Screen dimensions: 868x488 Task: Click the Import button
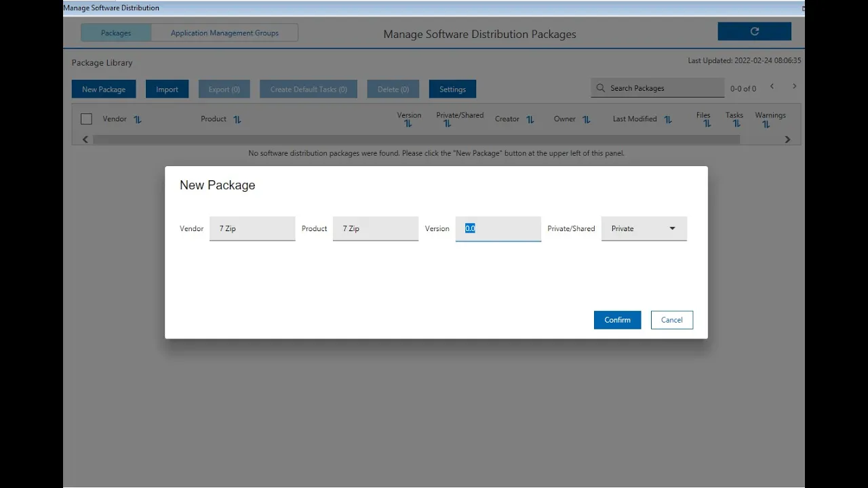167,89
